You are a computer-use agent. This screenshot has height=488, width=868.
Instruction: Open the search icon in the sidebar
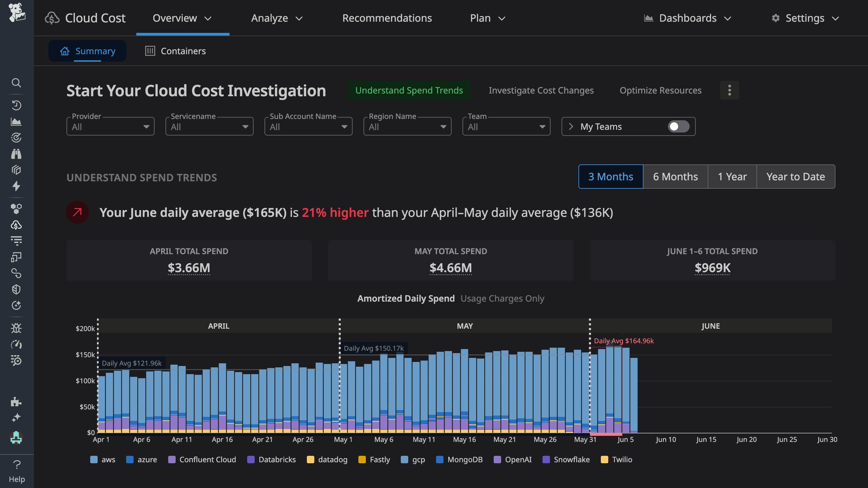coord(16,83)
